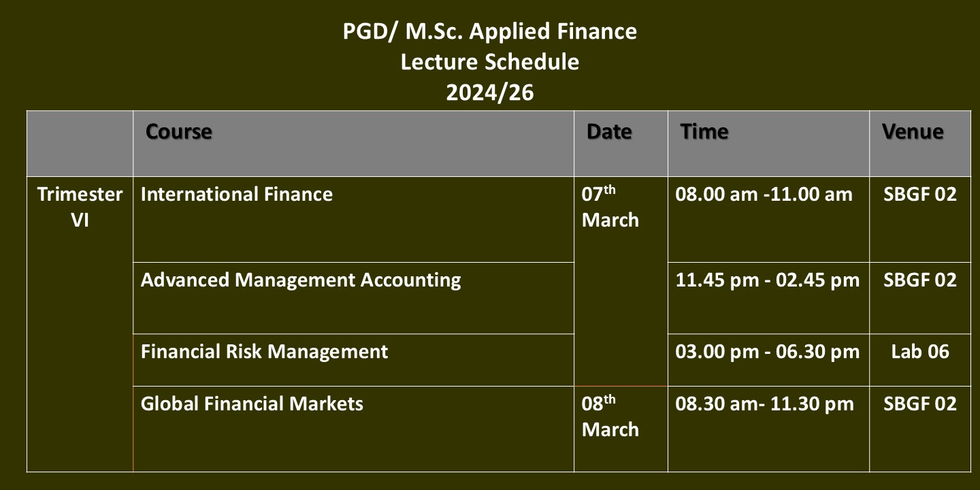
Task: Select the Trimester VI cell
Action: click(x=80, y=207)
